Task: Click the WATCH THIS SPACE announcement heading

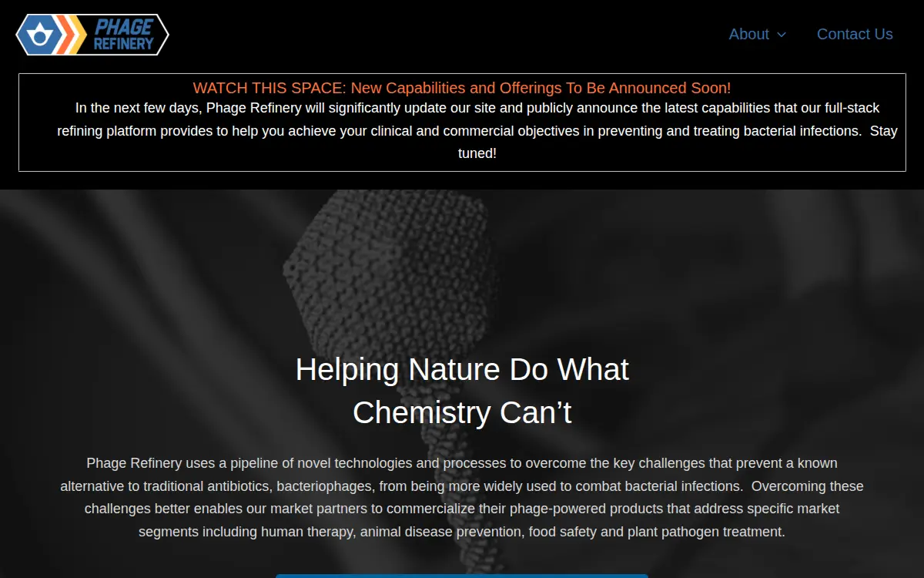Action: [x=462, y=88]
